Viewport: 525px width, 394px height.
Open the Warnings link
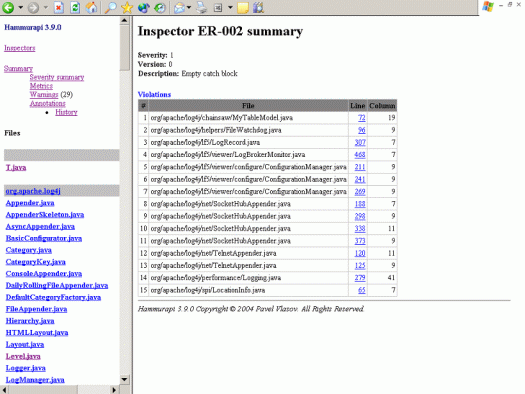pyautogui.click(x=44, y=94)
